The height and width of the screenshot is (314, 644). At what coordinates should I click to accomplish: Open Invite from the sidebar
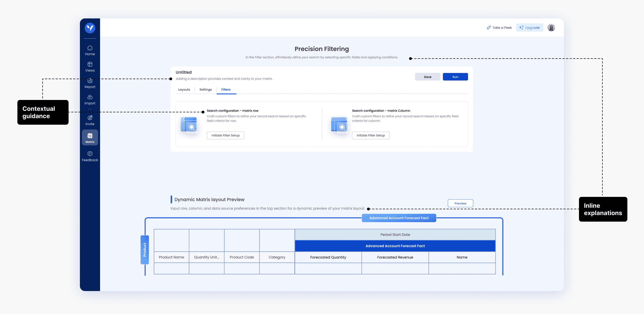pos(90,118)
